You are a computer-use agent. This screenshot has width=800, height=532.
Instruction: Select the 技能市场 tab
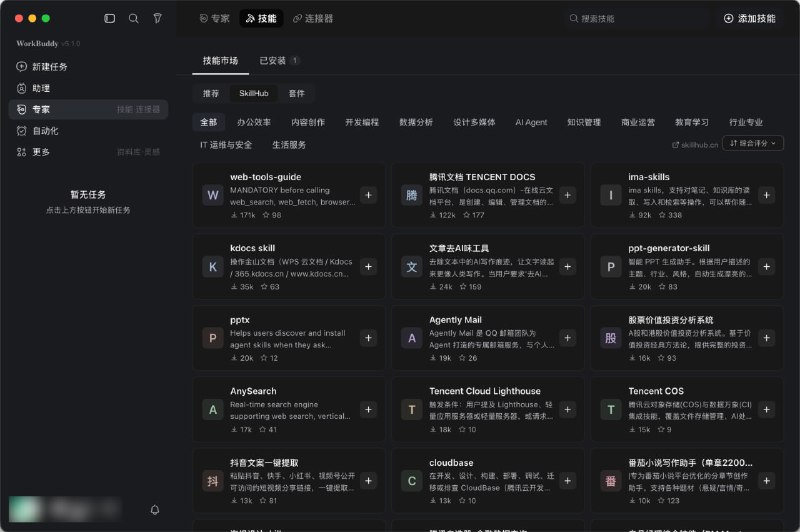[220, 61]
